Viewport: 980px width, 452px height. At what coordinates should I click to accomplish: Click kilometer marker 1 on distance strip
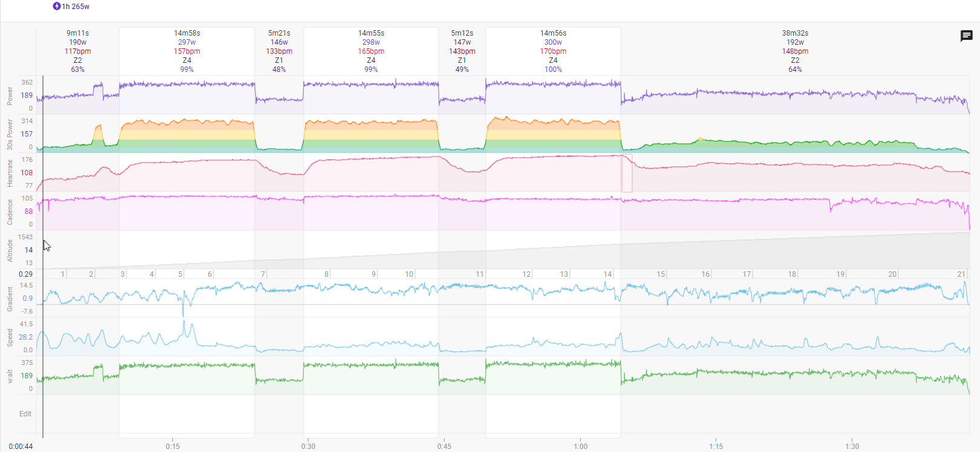[63, 274]
